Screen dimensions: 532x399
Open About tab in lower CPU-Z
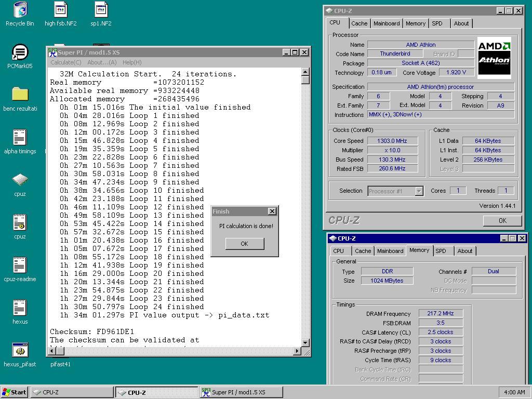coord(465,251)
